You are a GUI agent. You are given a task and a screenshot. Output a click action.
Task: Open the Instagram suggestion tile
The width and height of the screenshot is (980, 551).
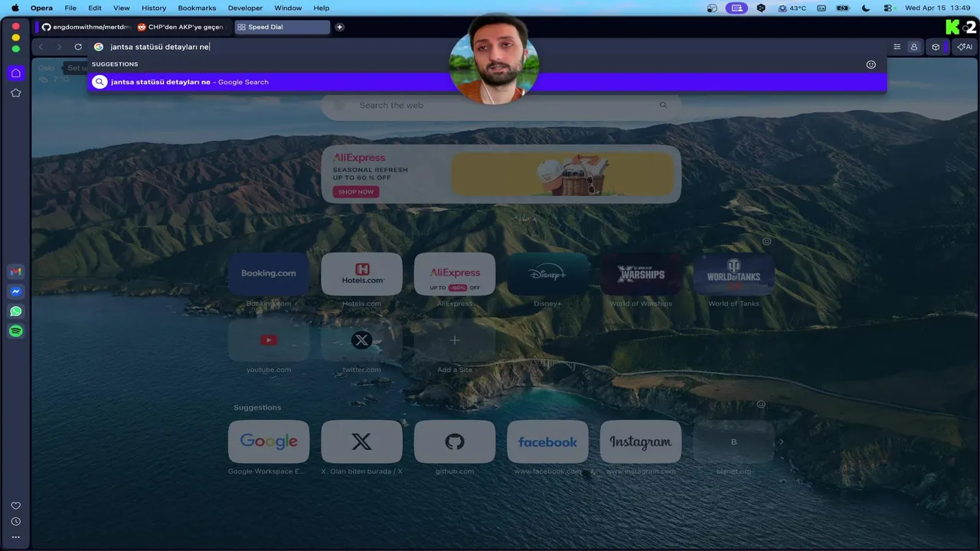pyautogui.click(x=641, y=442)
